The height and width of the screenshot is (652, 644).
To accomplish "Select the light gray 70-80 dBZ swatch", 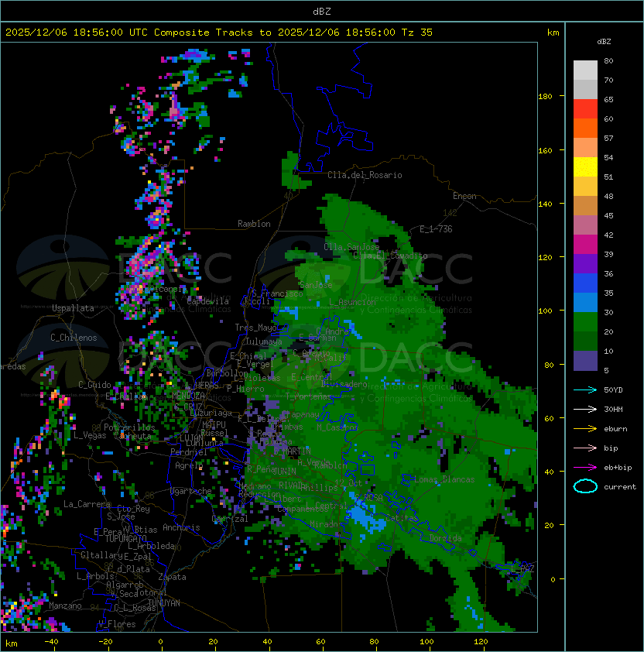I will tap(585, 70).
